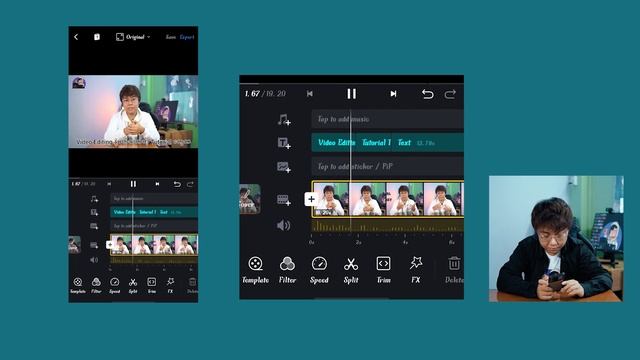The height and width of the screenshot is (360, 640).
Task: Click Cover thumbnail in the enlarged view
Action: [x=250, y=199]
